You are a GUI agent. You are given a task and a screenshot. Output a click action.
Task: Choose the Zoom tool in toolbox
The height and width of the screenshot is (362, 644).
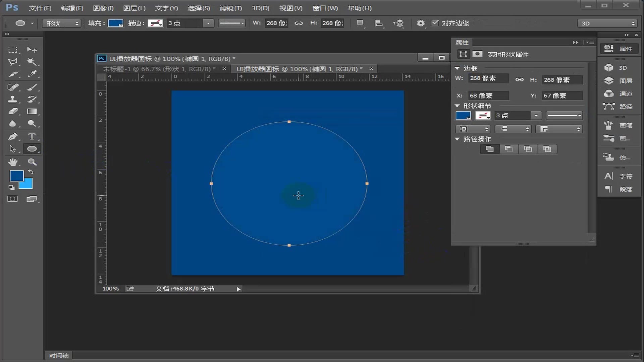point(32,162)
